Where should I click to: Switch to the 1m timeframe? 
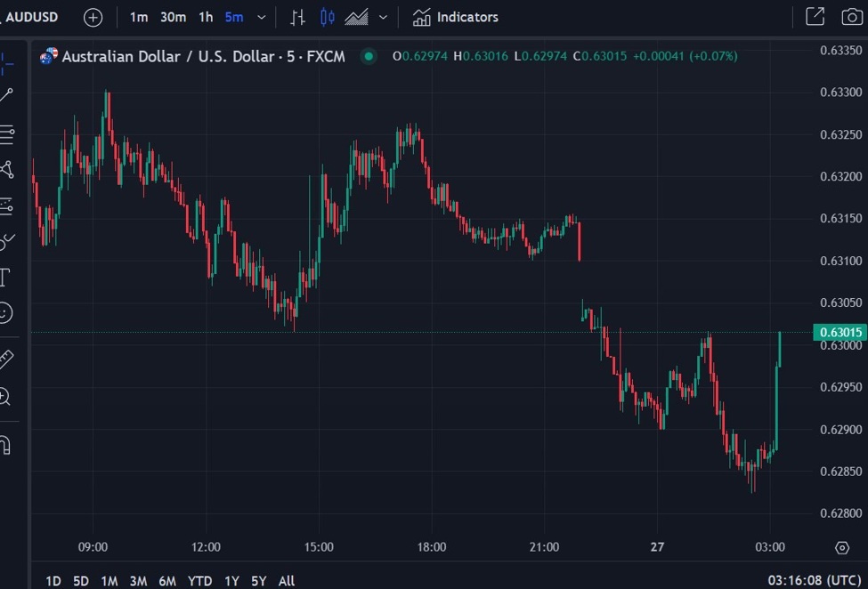coord(139,18)
